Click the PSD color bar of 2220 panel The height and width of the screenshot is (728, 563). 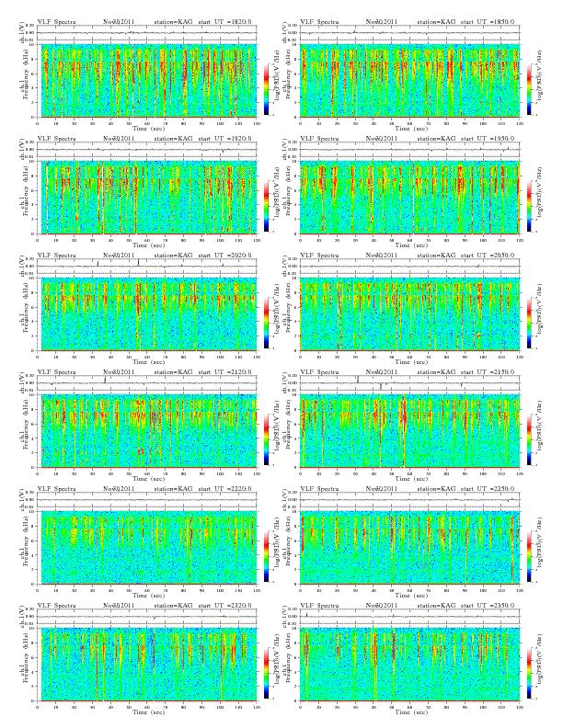click(266, 556)
